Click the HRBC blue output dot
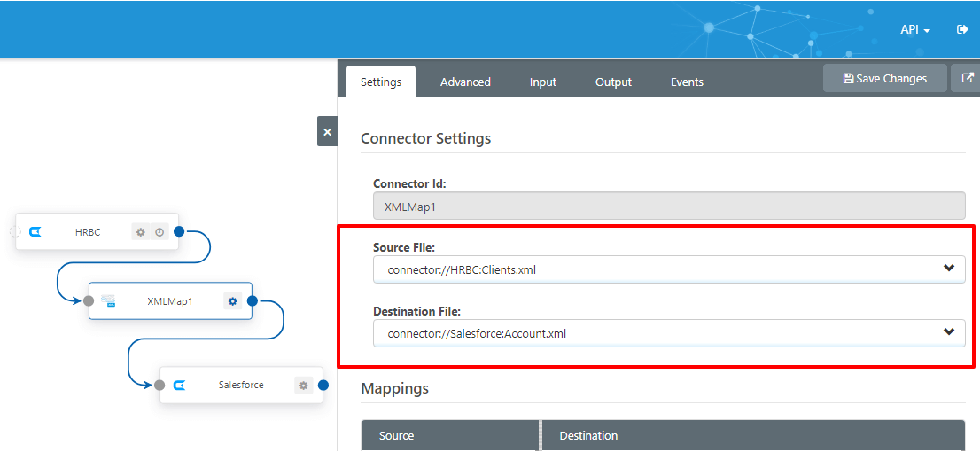The height and width of the screenshot is (452, 980). (179, 231)
